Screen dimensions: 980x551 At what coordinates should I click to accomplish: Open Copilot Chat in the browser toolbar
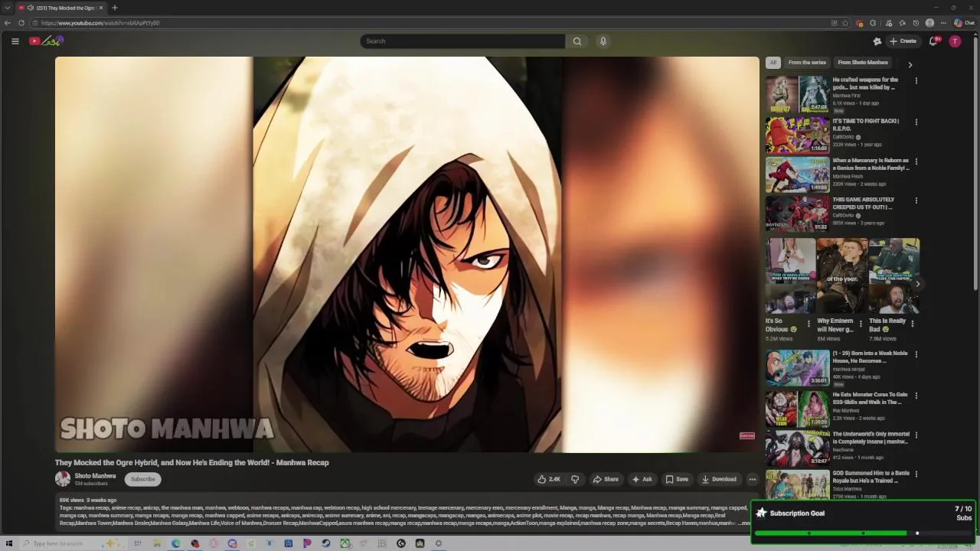[x=963, y=23]
